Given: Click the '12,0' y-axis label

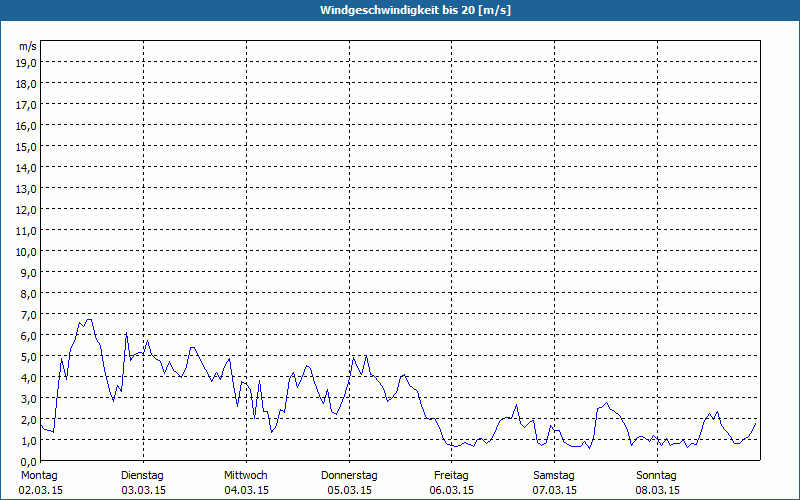Looking at the screenshot, I should pos(26,210).
